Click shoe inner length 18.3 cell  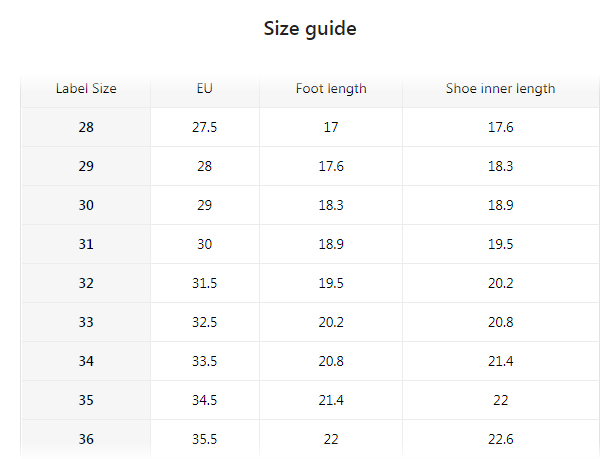(500, 167)
